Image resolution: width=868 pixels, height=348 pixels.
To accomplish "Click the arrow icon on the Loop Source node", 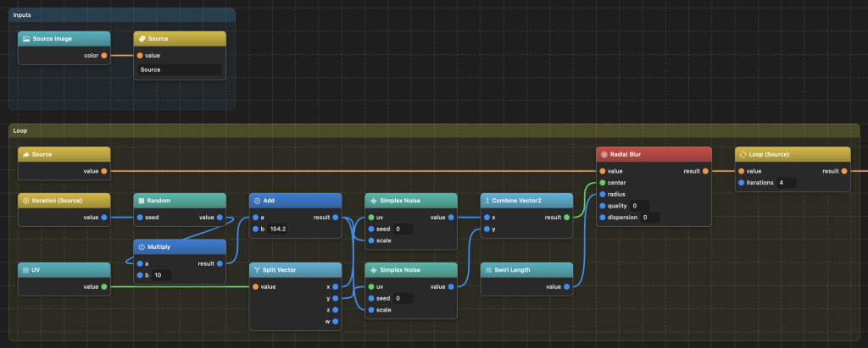I will point(26,154).
